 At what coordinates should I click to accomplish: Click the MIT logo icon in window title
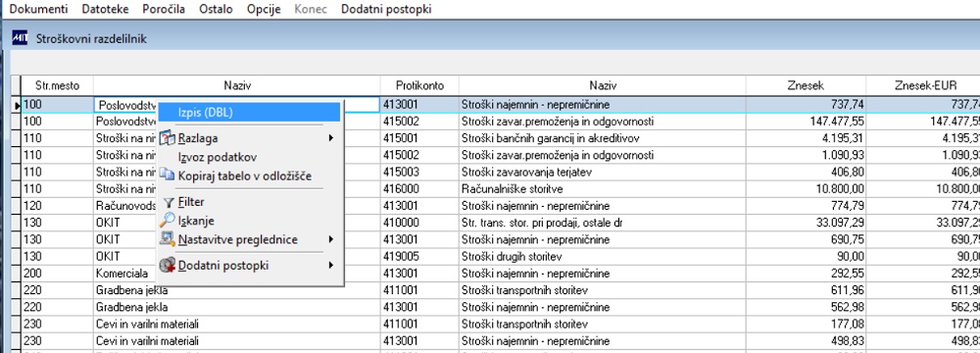[21, 38]
